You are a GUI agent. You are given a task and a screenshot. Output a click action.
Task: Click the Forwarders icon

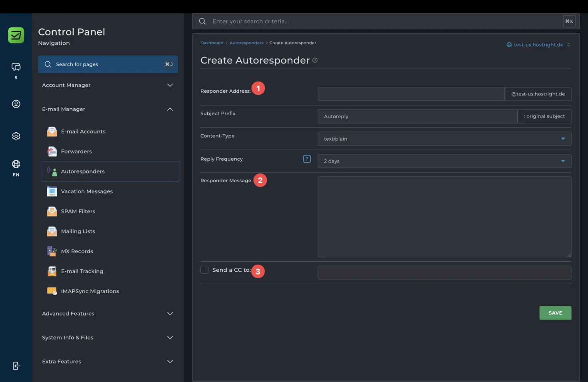pos(52,151)
